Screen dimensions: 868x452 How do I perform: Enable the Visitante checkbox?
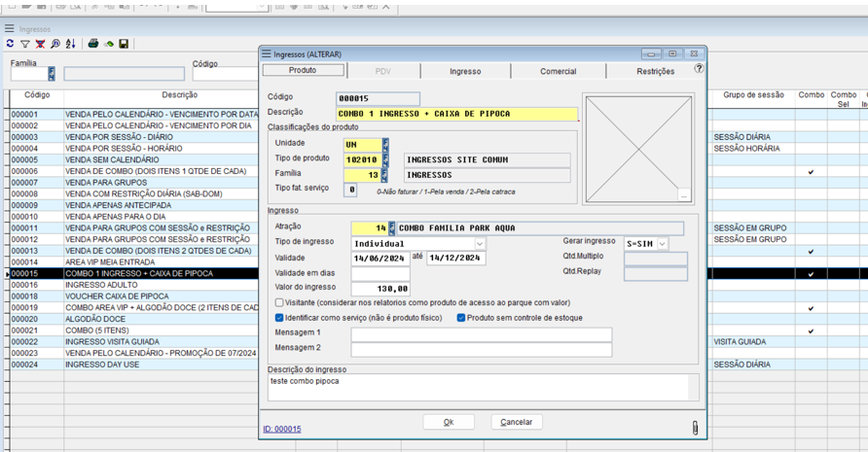(x=279, y=303)
